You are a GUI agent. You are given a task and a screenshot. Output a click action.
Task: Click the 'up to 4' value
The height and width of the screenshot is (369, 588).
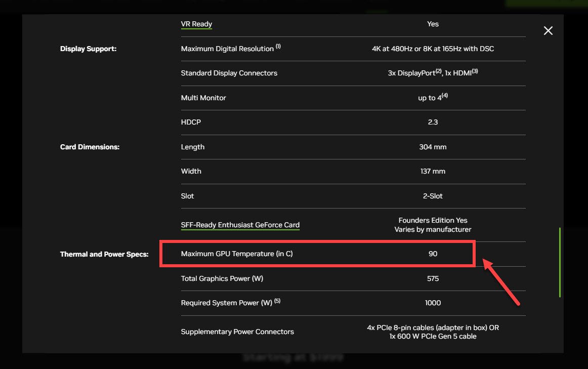tap(433, 97)
